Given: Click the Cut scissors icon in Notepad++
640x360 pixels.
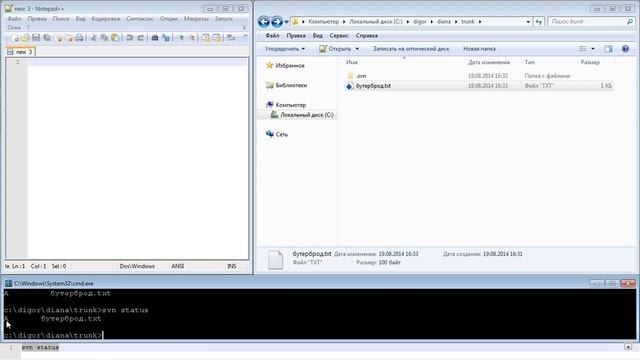Looking at the screenshot, I should coord(93,38).
